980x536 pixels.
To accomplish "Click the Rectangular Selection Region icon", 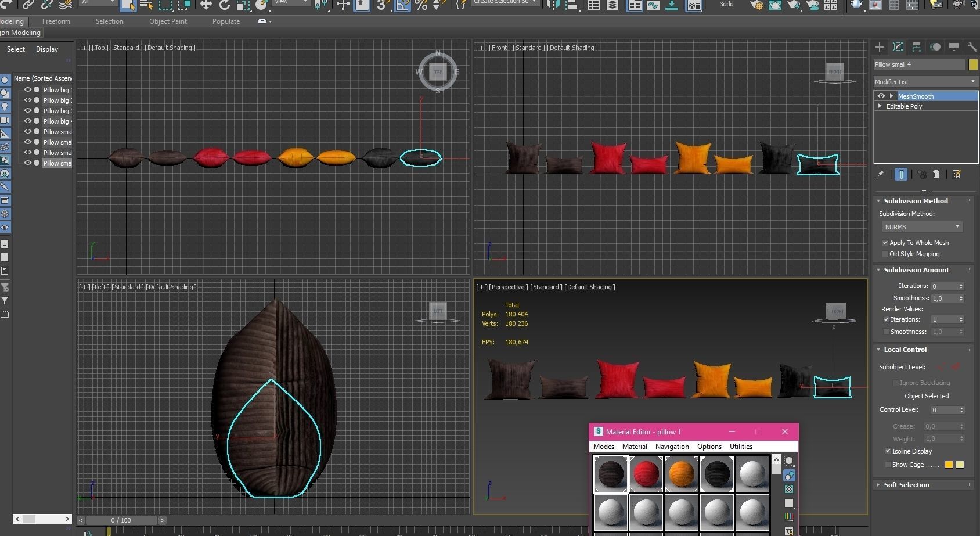I will pyautogui.click(x=165, y=5).
